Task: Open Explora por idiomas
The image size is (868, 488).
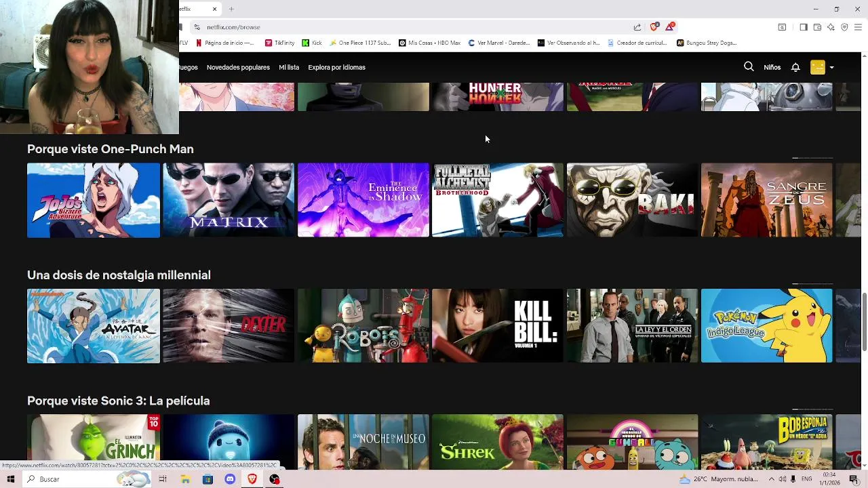Action: (x=336, y=67)
